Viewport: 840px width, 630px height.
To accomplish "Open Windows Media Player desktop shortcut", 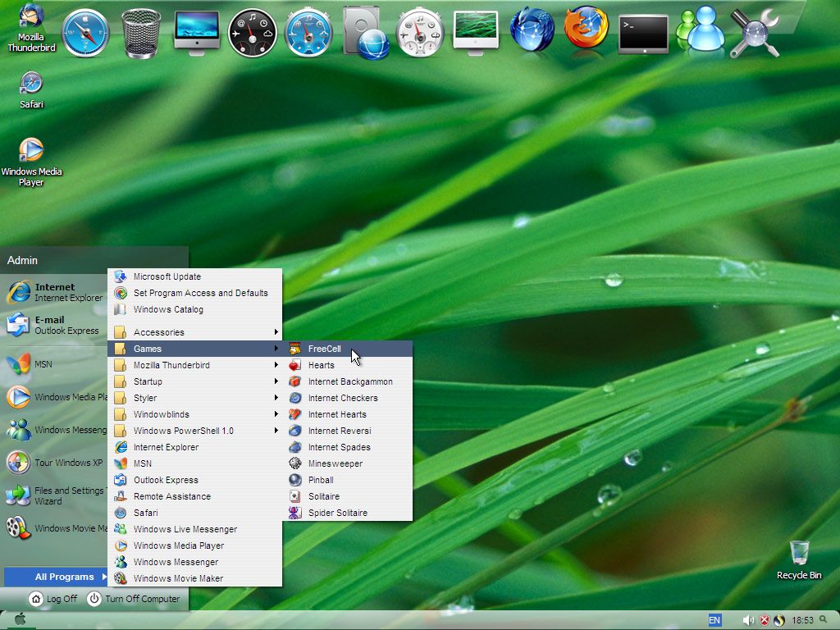I will point(31,162).
